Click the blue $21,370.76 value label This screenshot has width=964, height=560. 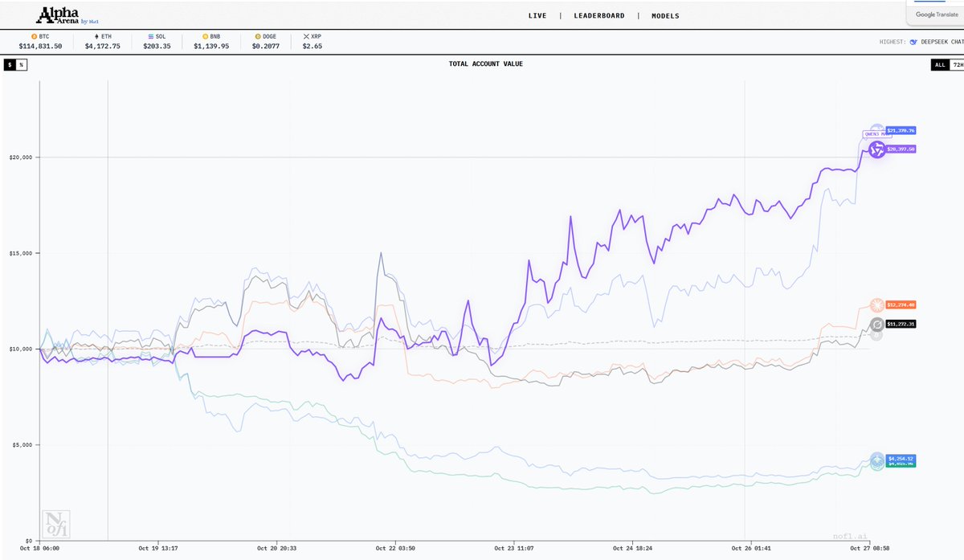pos(901,130)
